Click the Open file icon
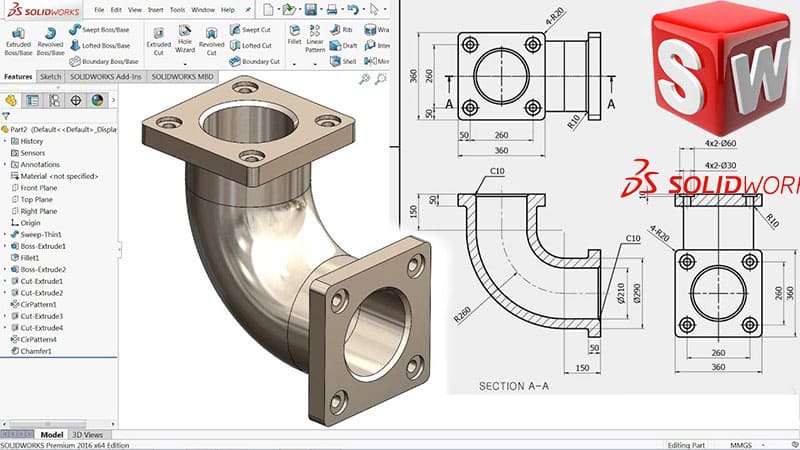800x450 pixels. [289, 9]
